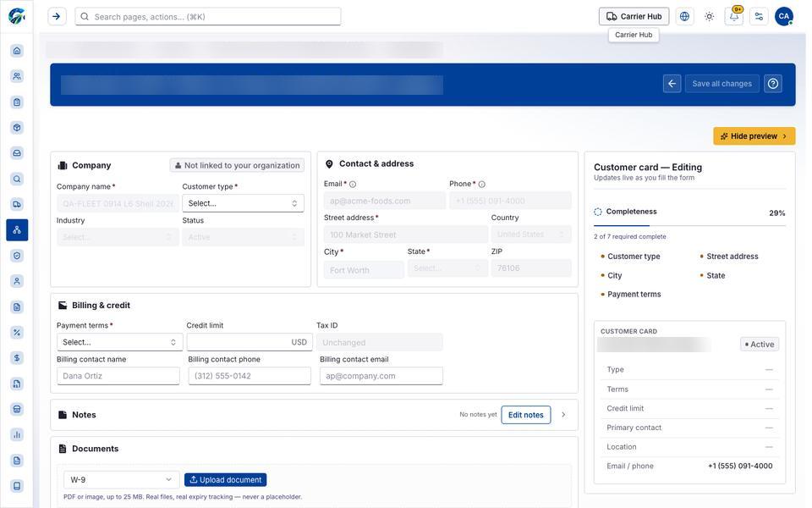812x508 pixels.
Task: Click the Billing contact email field
Action: [x=381, y=376]
